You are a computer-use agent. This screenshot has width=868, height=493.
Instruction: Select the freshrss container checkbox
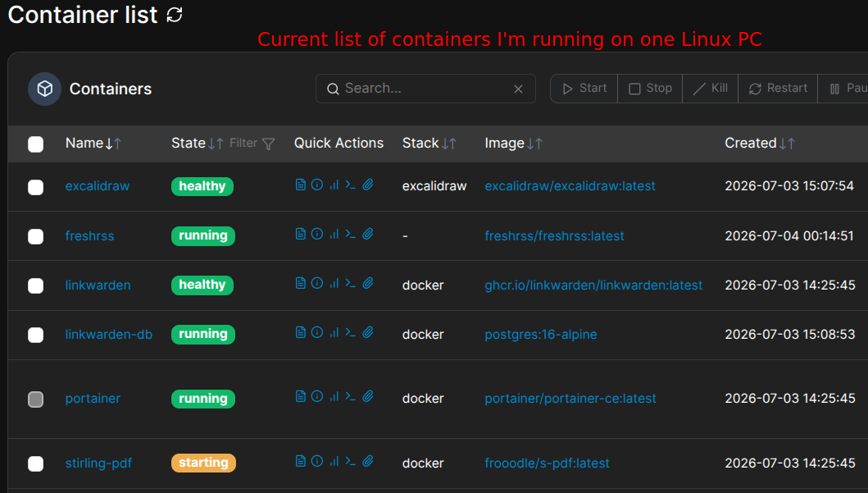pyautogui.click(x=36, y=236)
